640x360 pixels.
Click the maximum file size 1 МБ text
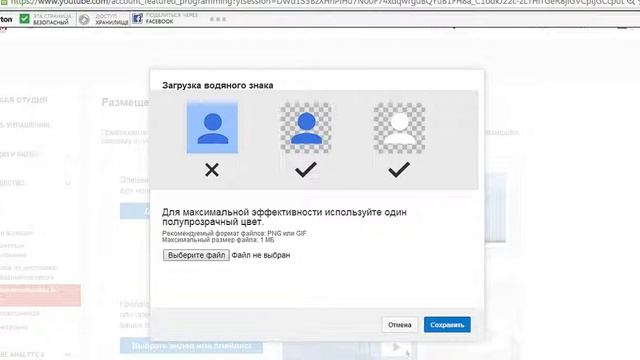point(218,240)
